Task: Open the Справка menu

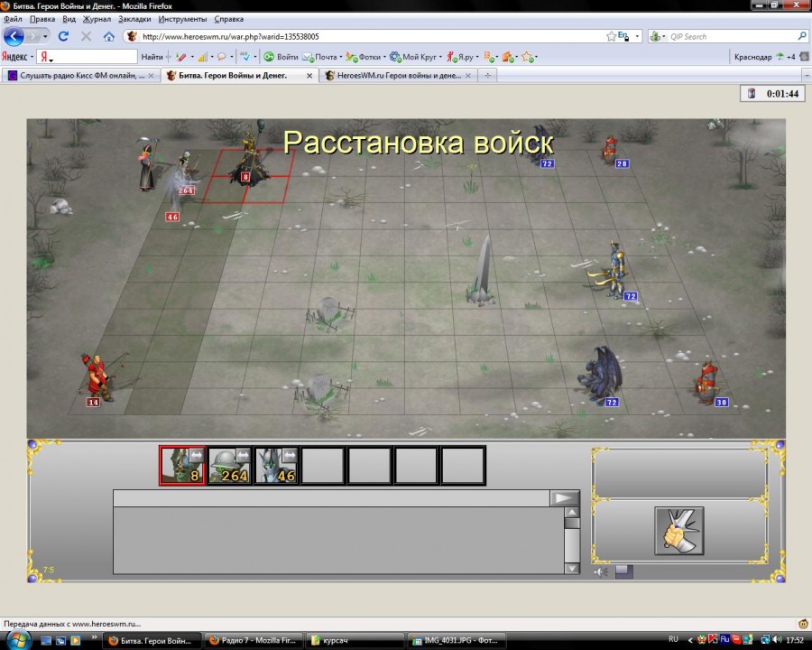Action: pos(229,19)
